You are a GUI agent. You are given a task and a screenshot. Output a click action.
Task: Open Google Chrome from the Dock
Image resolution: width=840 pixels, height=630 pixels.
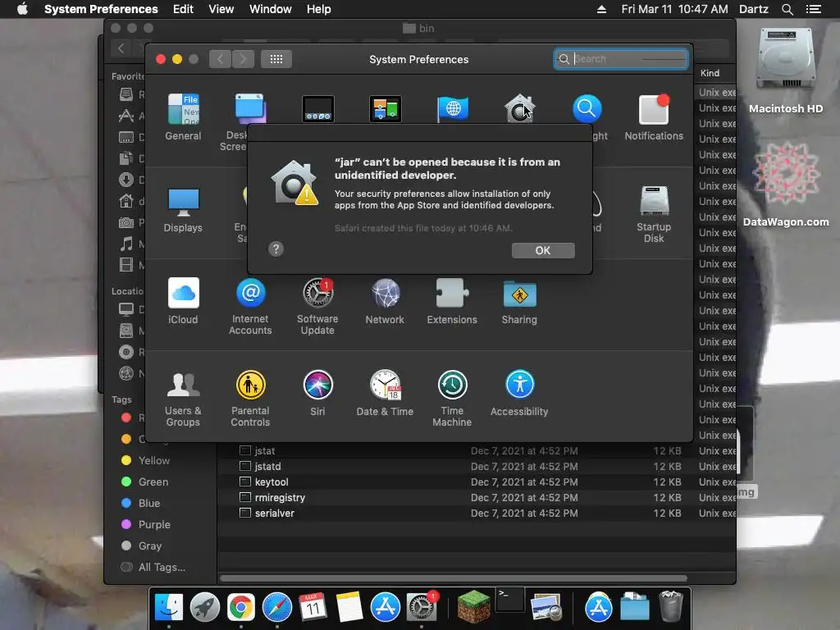[x=241, y=607]
